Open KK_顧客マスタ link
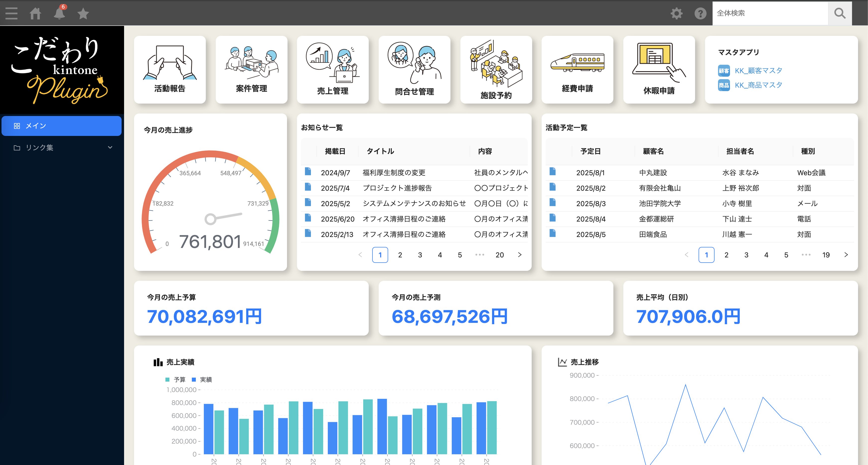The width and height of the screenshot is (868, 465). coord(758,71)
